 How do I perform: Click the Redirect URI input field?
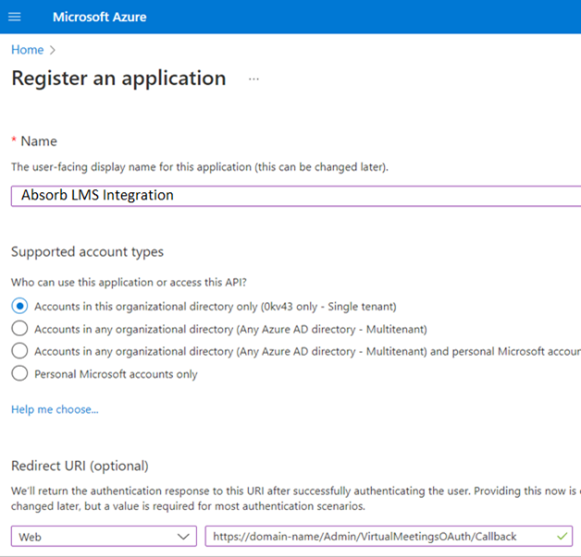tap(389, 536)
